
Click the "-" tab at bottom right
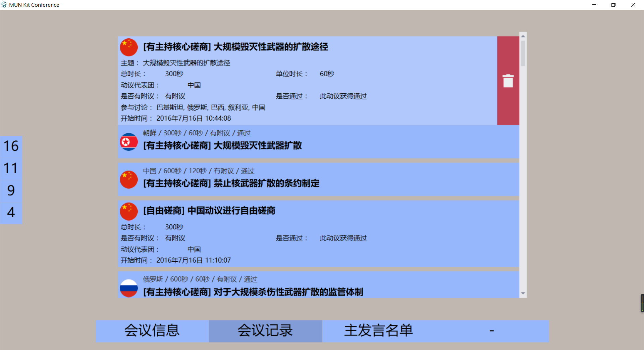coord(491,331)
